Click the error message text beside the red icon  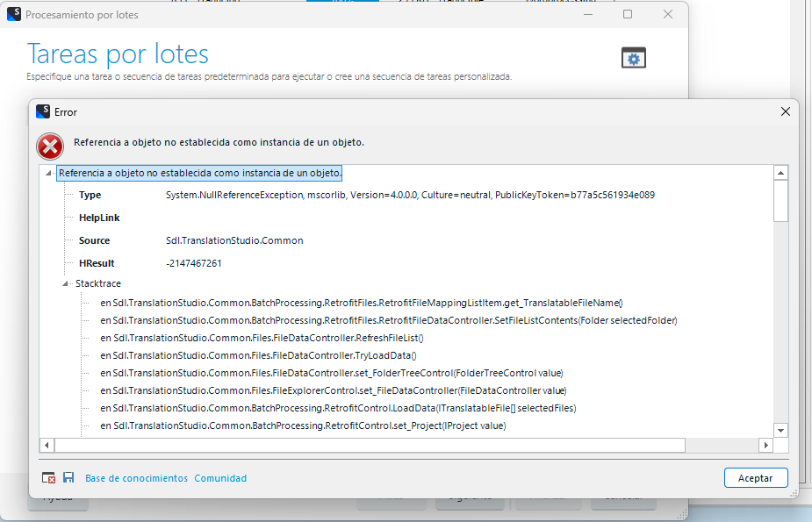(x=219, y=142)
